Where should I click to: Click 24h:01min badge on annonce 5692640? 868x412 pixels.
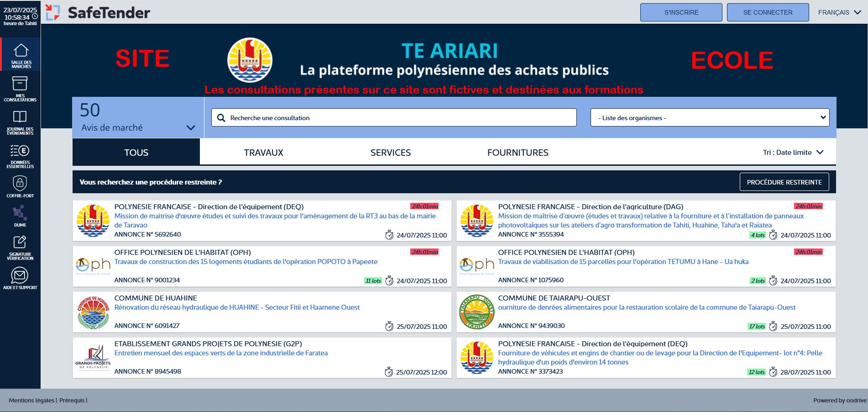pyautogui.click(x=424, y=206)
